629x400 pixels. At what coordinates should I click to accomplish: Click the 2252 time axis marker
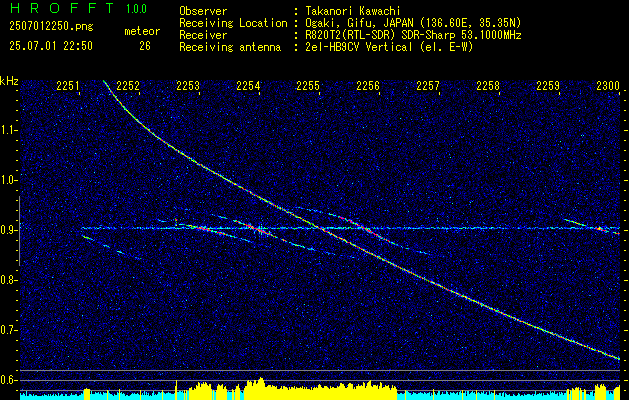coord(128,85)
